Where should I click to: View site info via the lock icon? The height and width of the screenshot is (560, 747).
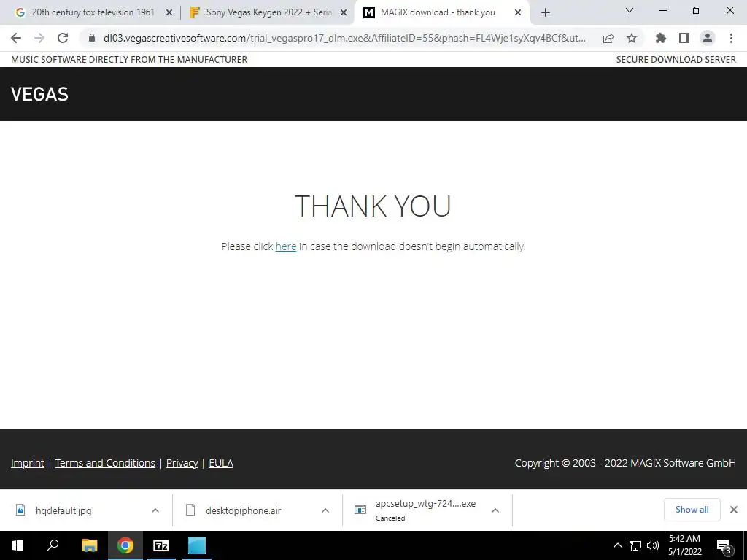(91, 38)
